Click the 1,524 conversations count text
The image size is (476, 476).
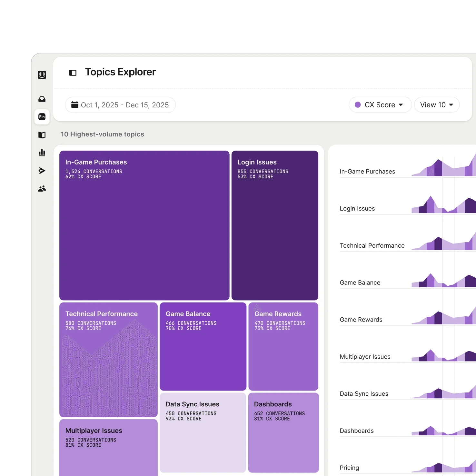pyautogui.click(x=94, y=172)
